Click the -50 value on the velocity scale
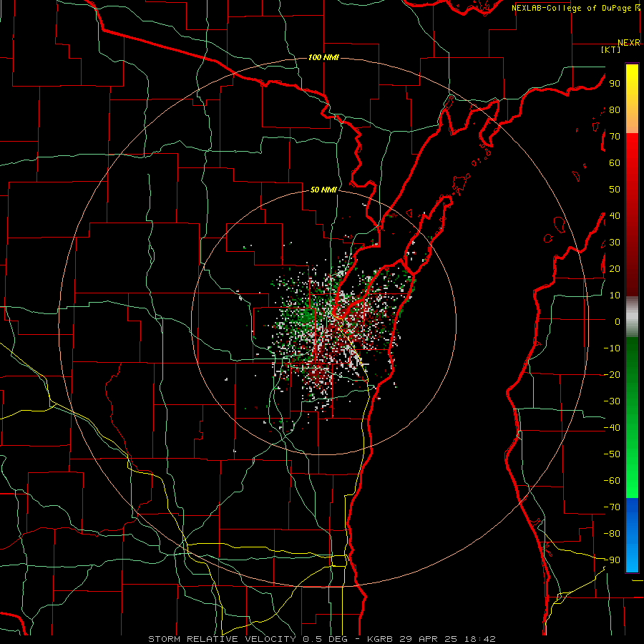This screenshot has width=644, height=644. point(612,454)
